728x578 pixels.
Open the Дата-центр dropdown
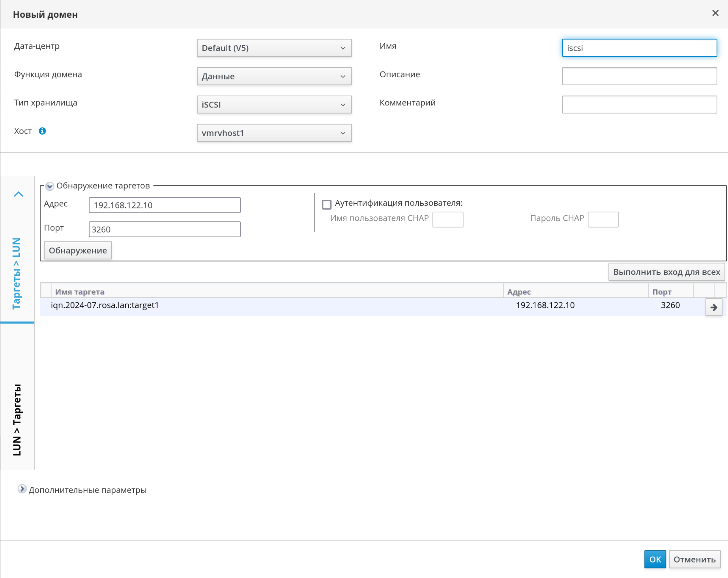tap(274, 48)
